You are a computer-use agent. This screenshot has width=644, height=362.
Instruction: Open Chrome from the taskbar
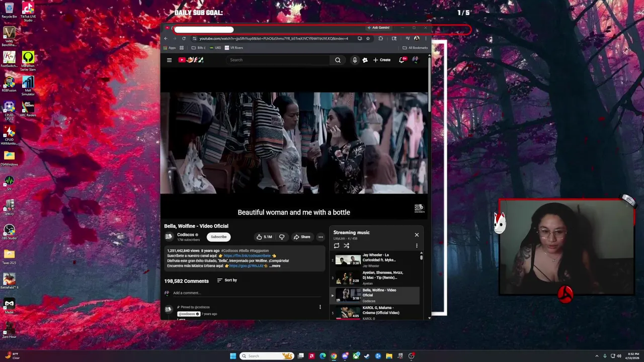(334, 356)
